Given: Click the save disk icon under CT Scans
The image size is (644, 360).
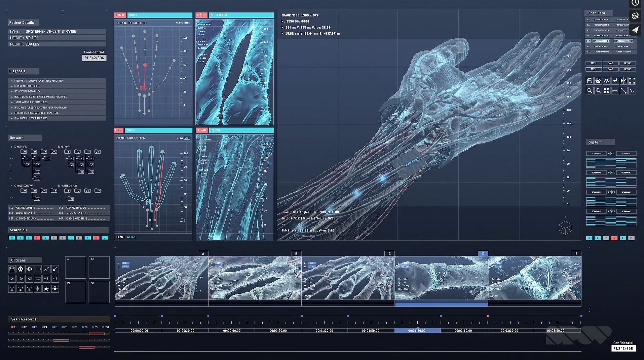Looking at the screenshot, I should tap(12, 269).
